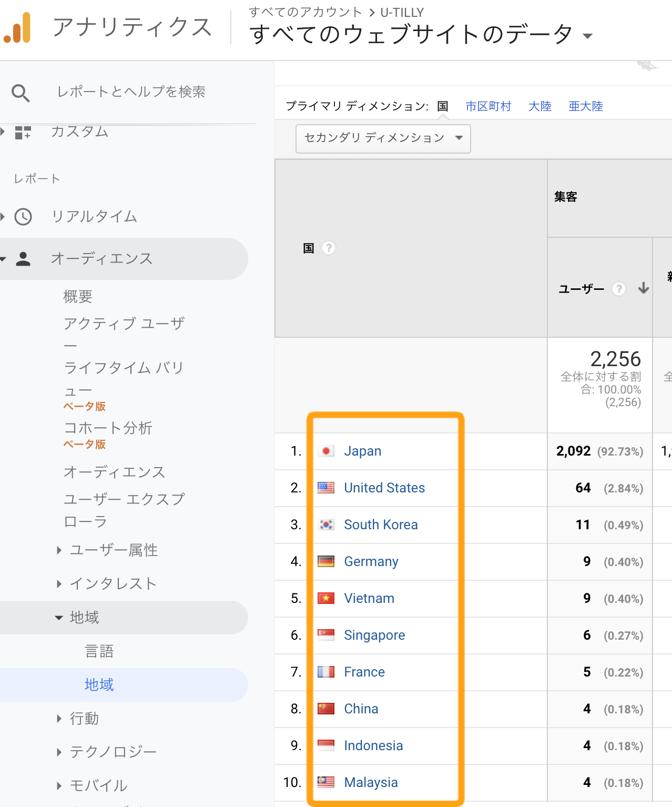The width and height of the screenshot is (672, 807).
Task: Select 大陸 primary dimension
Action: click(540, 106)
